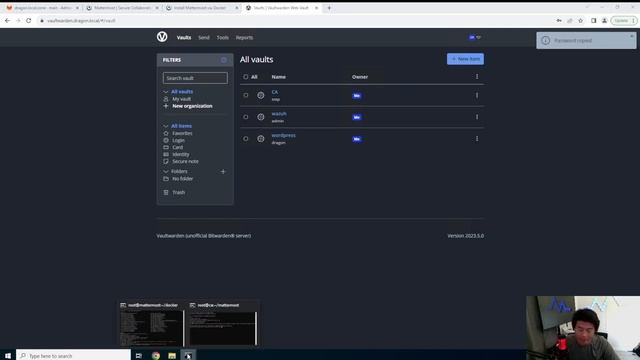Click the My vault person icon
Screen dimensions: 640x360
click(x=166, y=99)
